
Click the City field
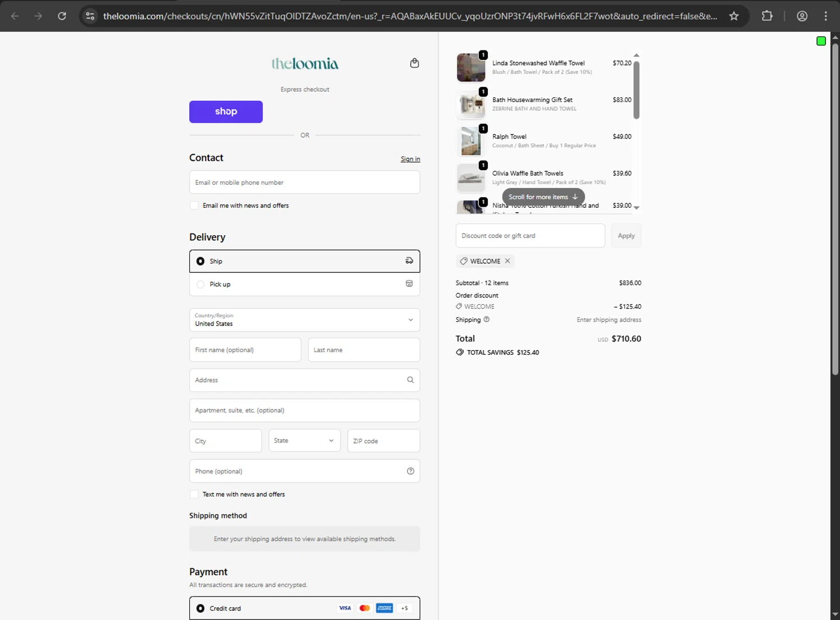[226, 441]
